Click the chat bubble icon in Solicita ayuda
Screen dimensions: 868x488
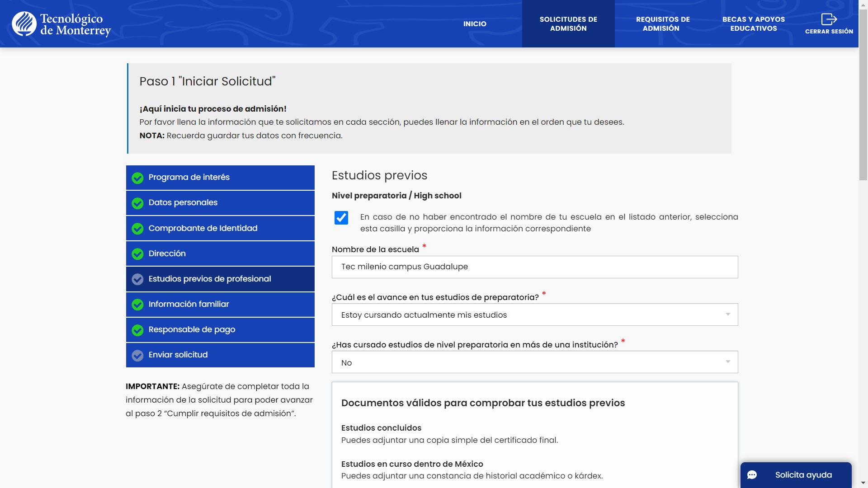752,475
